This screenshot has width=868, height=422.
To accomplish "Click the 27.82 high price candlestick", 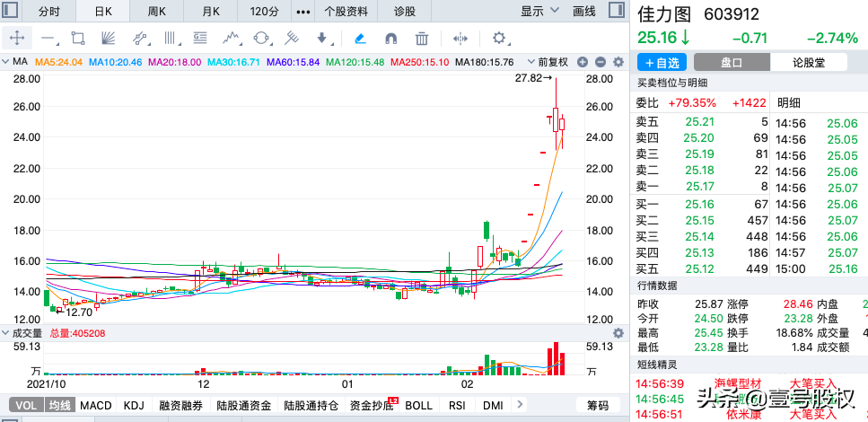I will tap(556, 114).
